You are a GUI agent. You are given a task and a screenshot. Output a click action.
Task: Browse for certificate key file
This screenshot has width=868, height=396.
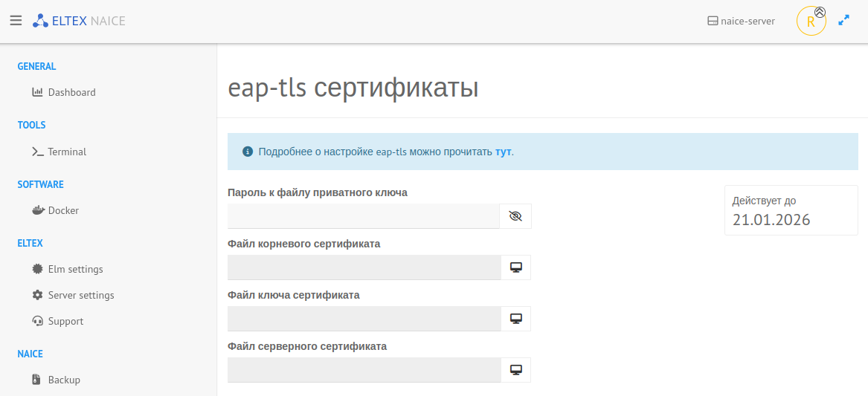pos(515,319)
